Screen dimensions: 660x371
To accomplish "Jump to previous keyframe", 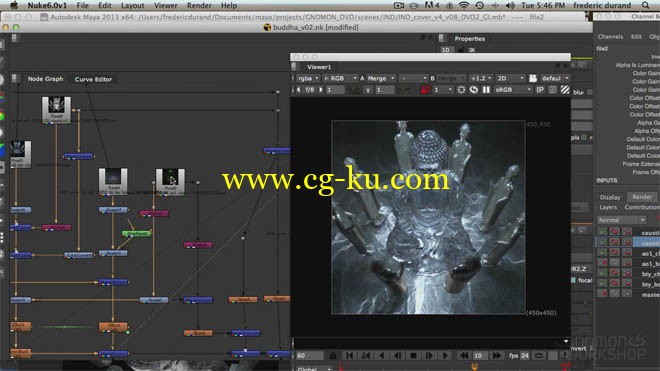I will [x=366, y=356].
